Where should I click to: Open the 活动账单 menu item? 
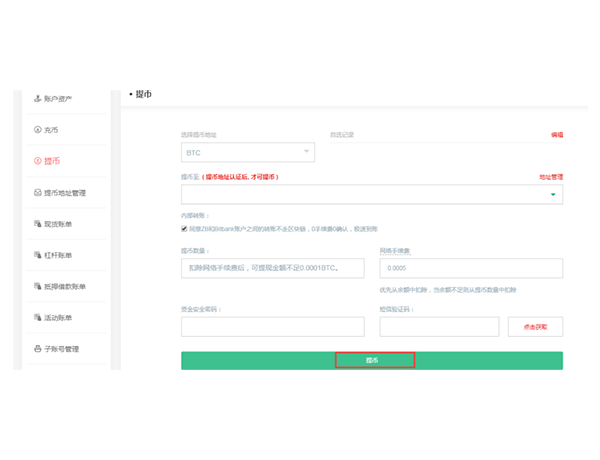pyautogui.click(x=63, y=318)
